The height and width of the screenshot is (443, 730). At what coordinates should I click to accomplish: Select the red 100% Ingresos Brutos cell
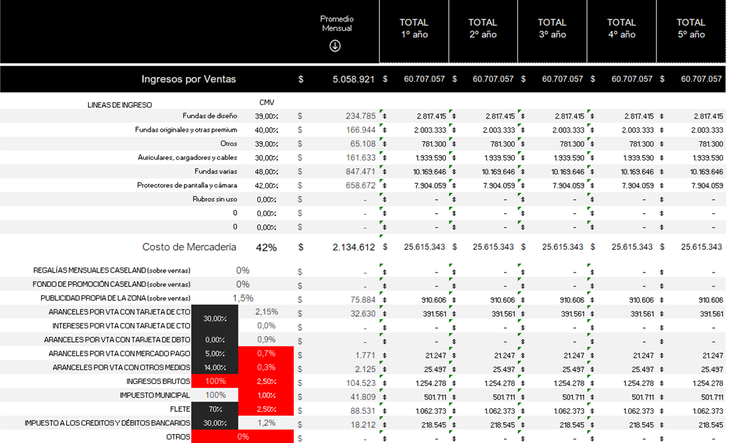pyautogui.click(x=214, y=382)
